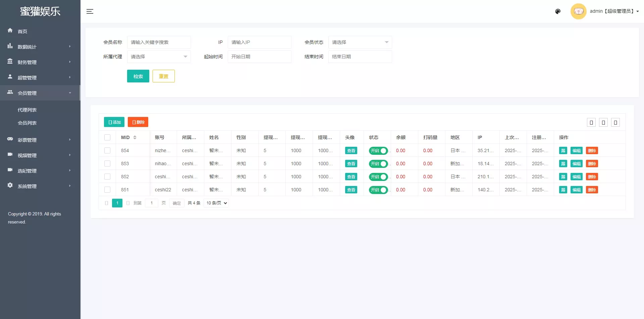Select the checkbox for member 853
644x319 pixels.
click(107, 164)
